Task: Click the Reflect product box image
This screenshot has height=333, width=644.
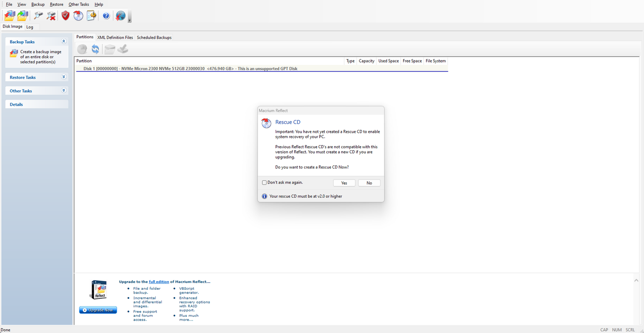Action: (x=99, y=290)
